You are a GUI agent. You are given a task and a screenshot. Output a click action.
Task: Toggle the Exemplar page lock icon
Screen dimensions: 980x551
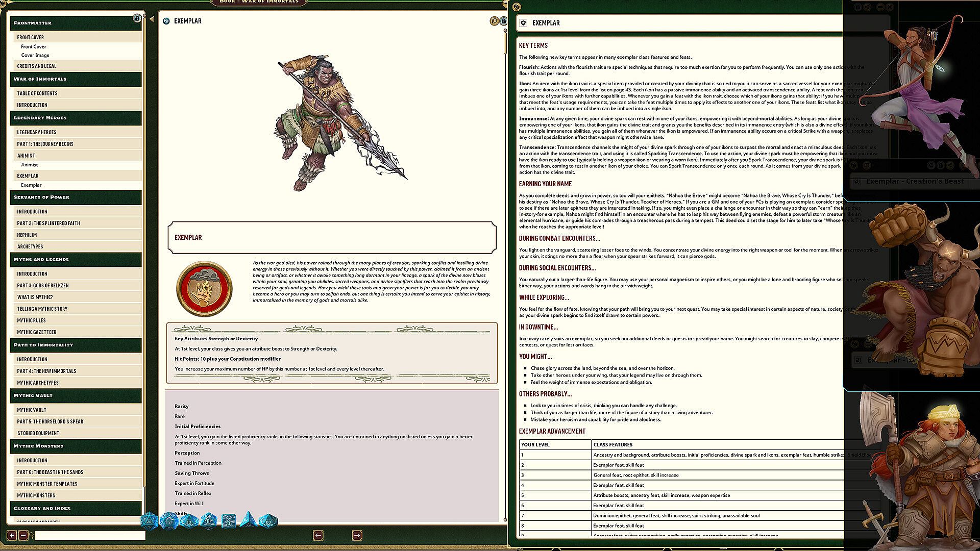tap(503, 21)
